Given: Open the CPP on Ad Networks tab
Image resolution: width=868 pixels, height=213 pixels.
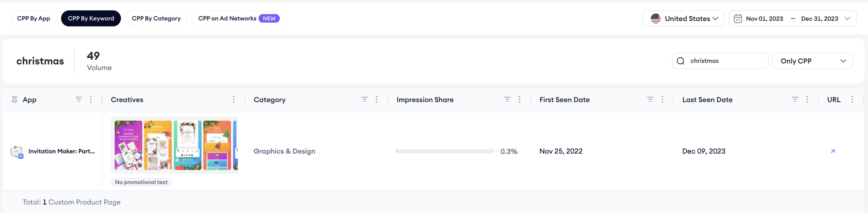Looking at the screenshot, I should (239, 18).
